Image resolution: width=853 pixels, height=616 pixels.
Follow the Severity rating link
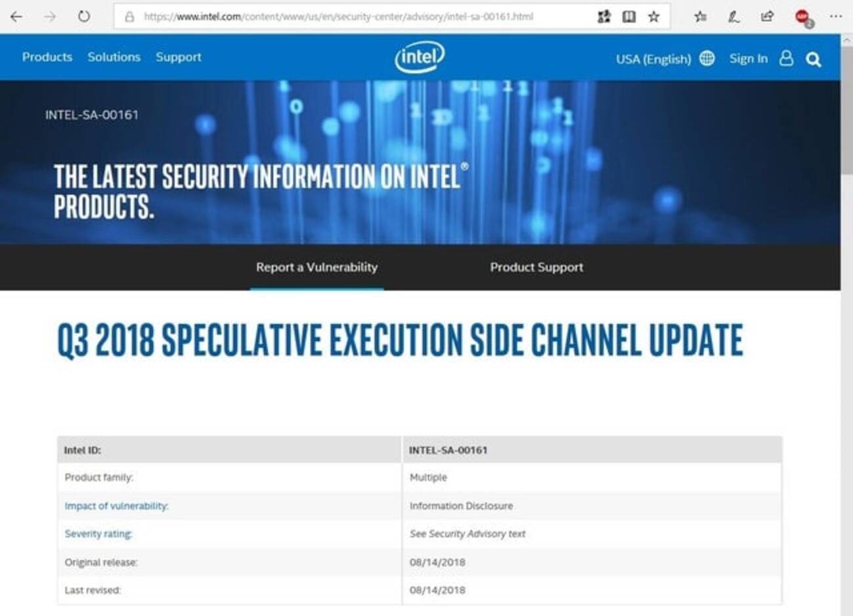[x=98, y=534]
